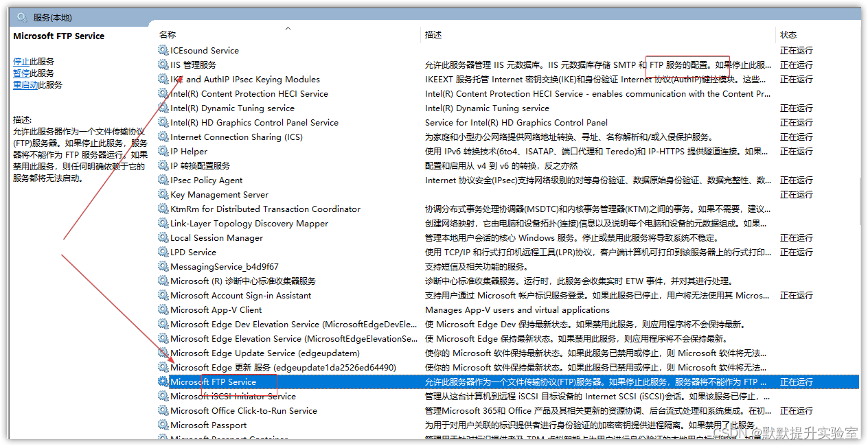Select the Link-Layer Topology Discovery Mapper name
868x446 pixels.
(249, 223)
